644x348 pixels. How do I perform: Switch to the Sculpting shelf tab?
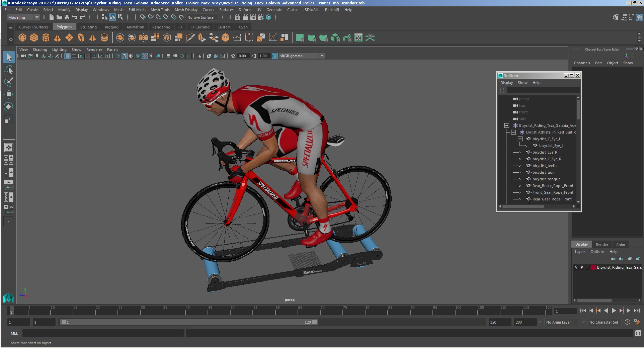pos(88,27)
